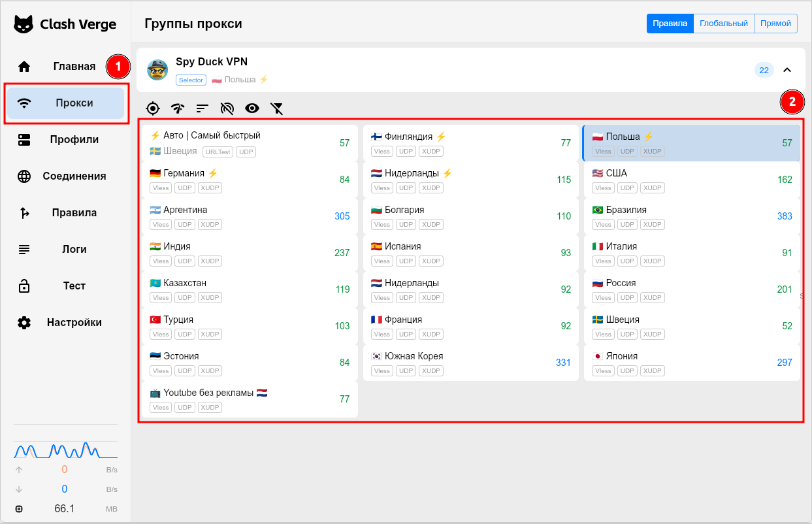Select the Youtube без рекламы node
The image size is (812, 524).
pyautogui.click(x=248, y=399)
